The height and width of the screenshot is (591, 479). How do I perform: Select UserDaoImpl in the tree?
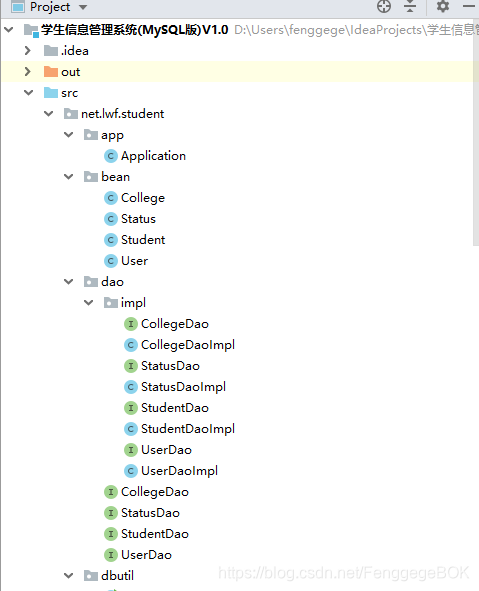click(179, 471)
